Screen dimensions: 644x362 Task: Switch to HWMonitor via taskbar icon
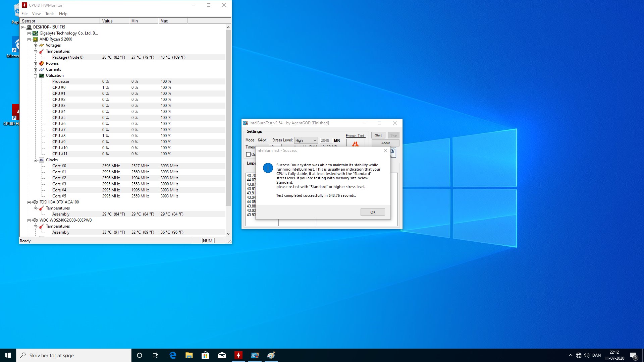(x=238, y=355)
